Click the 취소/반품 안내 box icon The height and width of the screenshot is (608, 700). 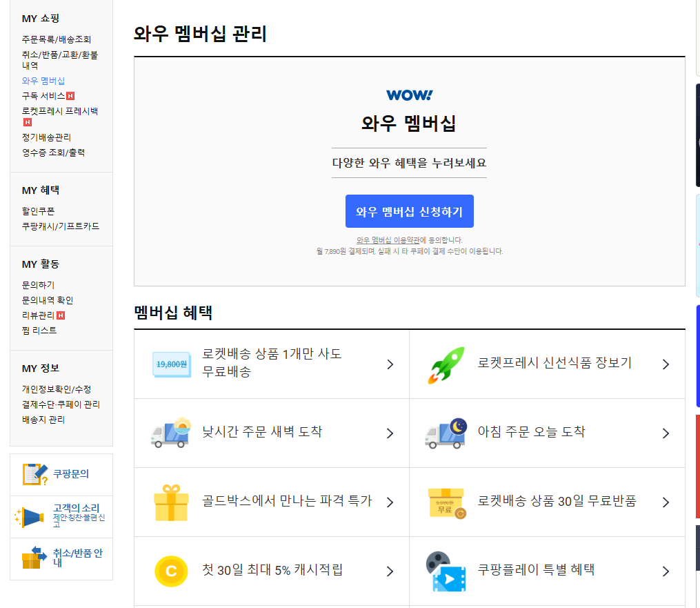34,558
